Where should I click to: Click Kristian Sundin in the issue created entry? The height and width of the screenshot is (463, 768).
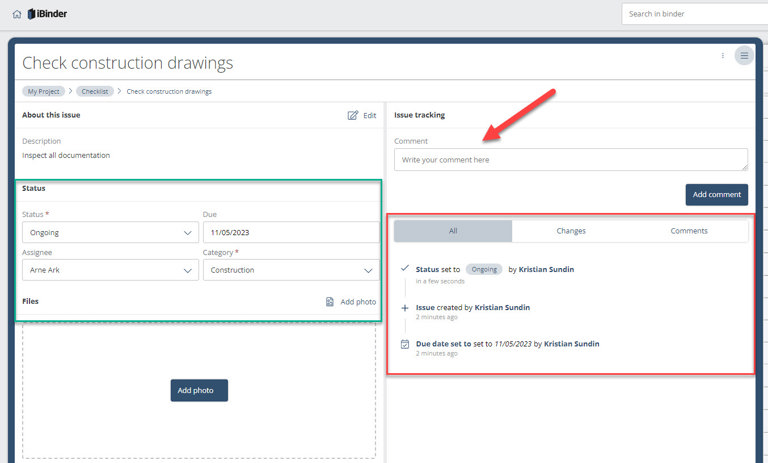coord(502,307)
